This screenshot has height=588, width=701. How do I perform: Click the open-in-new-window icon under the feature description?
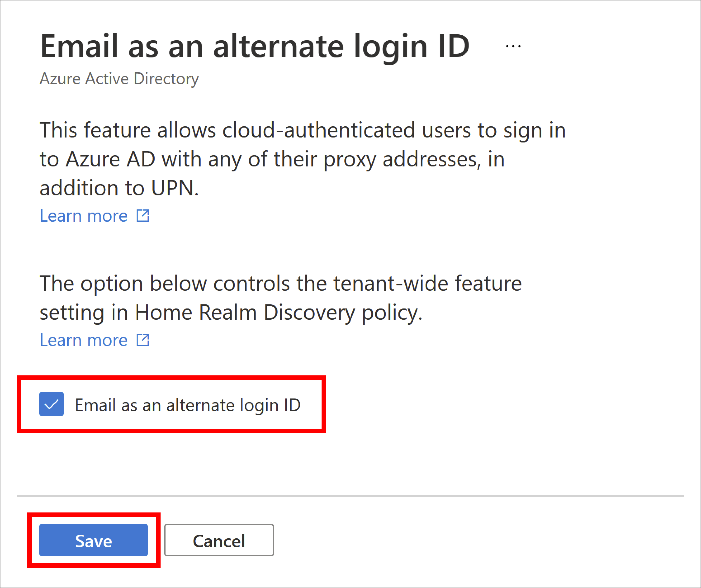[x=143, y=216]
